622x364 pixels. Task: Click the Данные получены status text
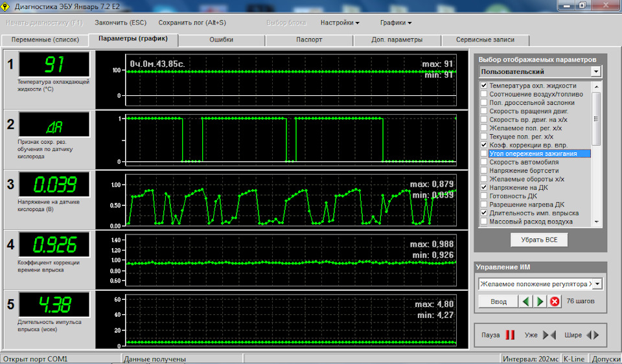tap(155, 359)
